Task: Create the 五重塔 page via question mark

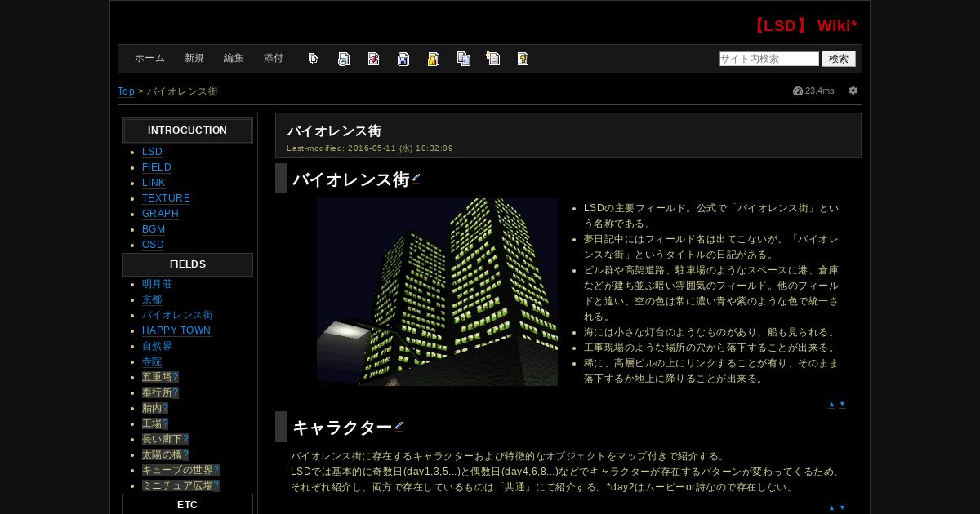Action: (x=176, y=377)
